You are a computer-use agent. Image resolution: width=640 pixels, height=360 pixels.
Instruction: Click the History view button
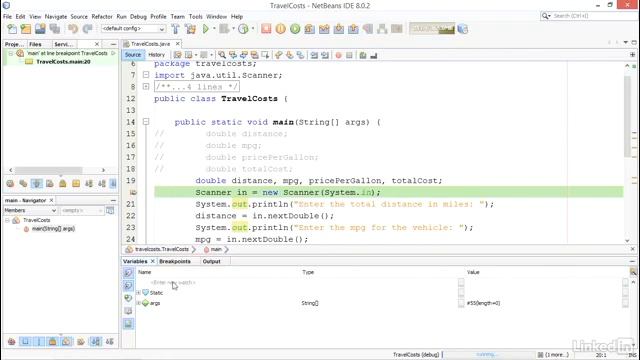[x=156, y=55]
